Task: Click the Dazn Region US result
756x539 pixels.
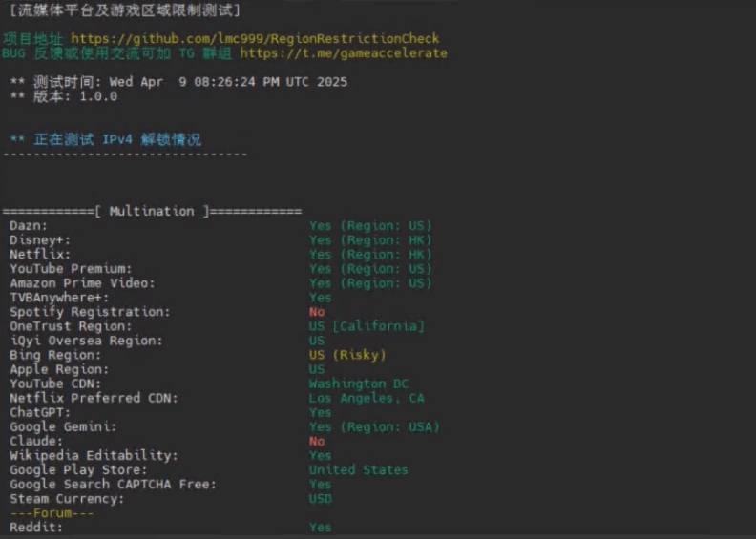Action: click(370, 226)
